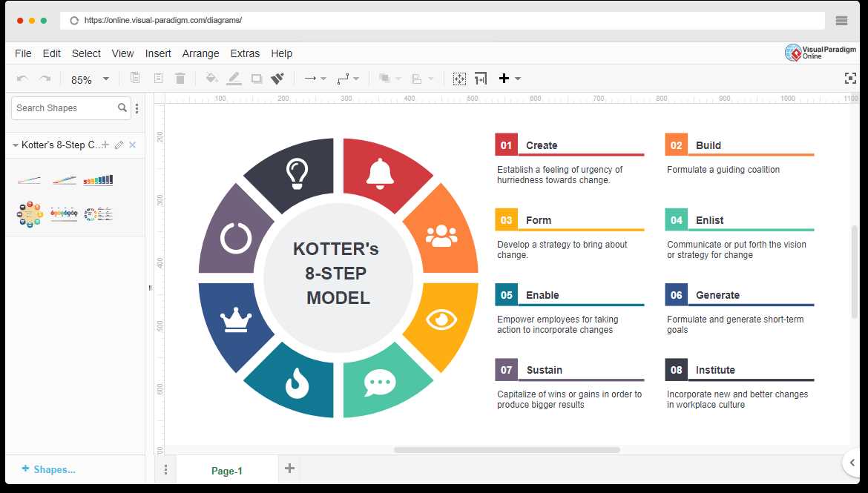This screenshot has height=493, width=868.
Task: Open the Help menu
Action: coord(281,53)
